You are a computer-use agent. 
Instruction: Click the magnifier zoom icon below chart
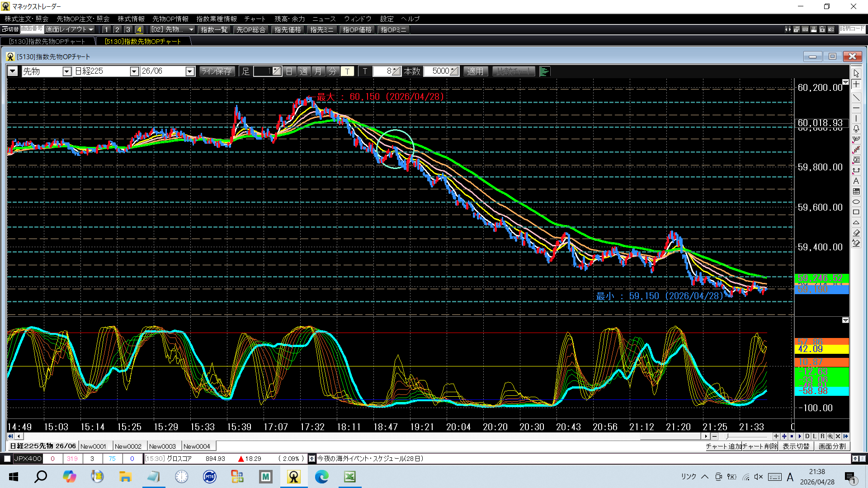[x=830, y=436]
